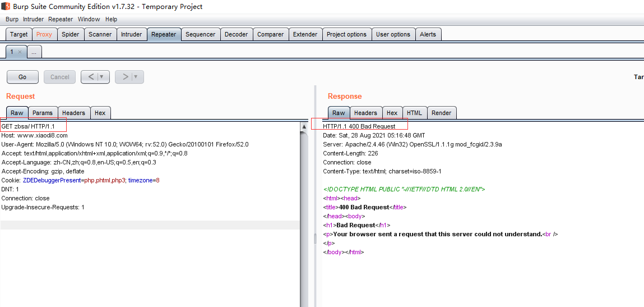This screenshot has height=307, width=644.
Task: Go back to previous request arrow
Action: click(91, 77)
